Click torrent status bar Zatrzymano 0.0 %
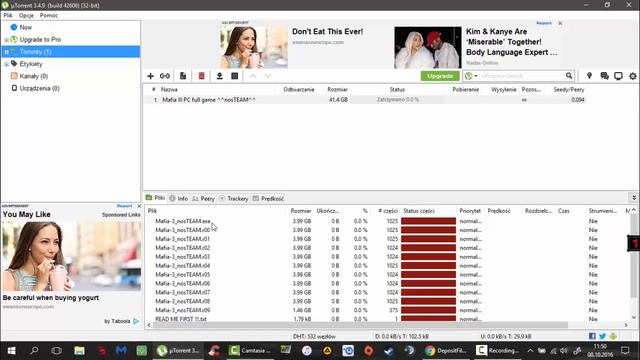640x360 pixels. point(398,100)
